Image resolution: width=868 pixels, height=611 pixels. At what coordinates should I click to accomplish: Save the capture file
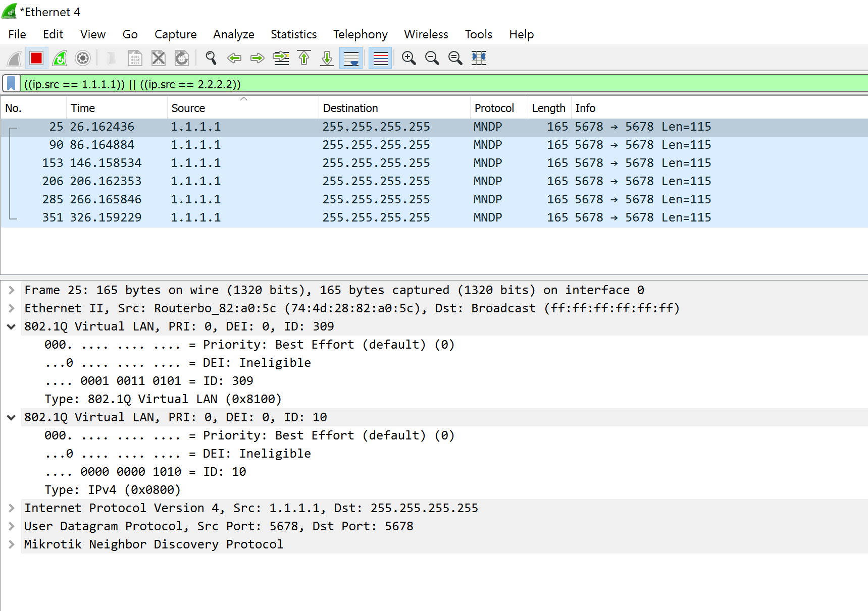135,58
